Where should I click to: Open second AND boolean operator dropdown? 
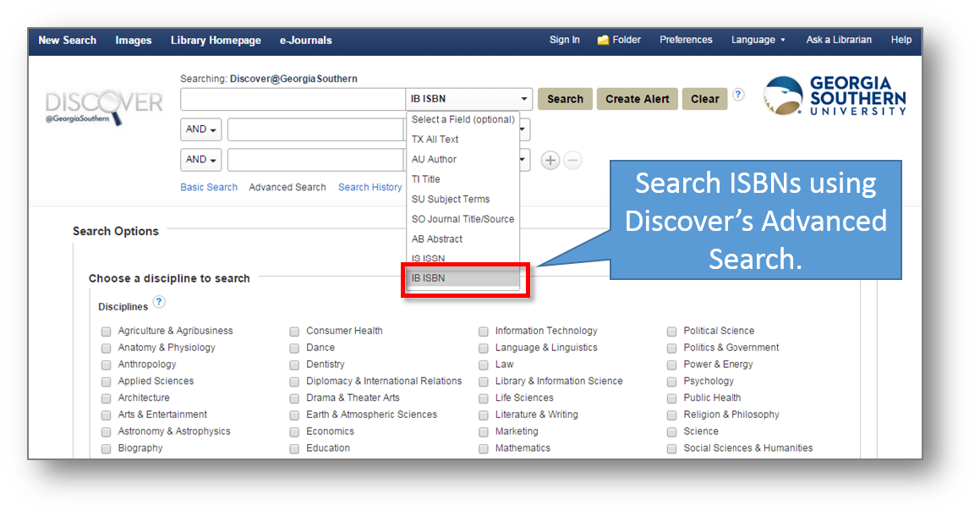coord(200,160)
